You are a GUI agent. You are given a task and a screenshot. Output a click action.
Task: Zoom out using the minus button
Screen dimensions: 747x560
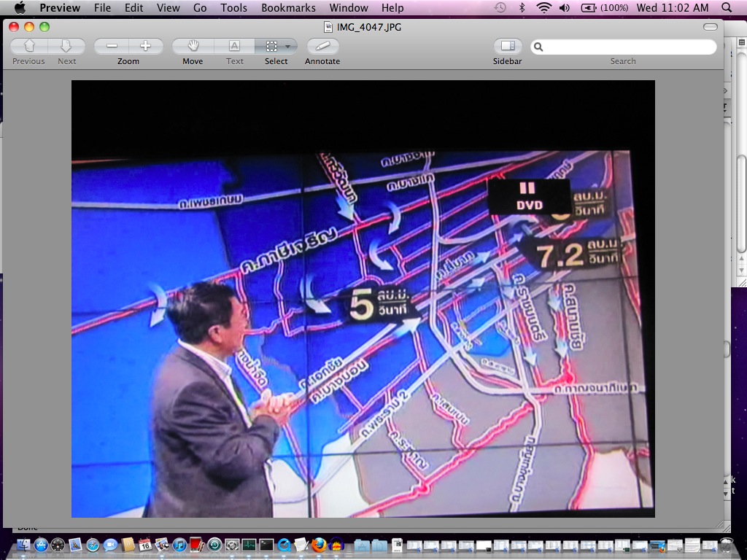point(112,46)
